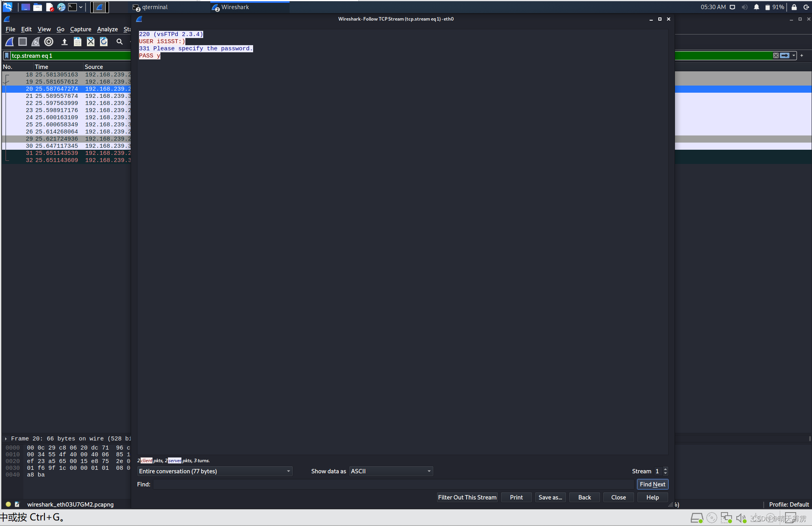
Task: Expand the Frame 20 detail tree
Action: click(x=6, y=438)
